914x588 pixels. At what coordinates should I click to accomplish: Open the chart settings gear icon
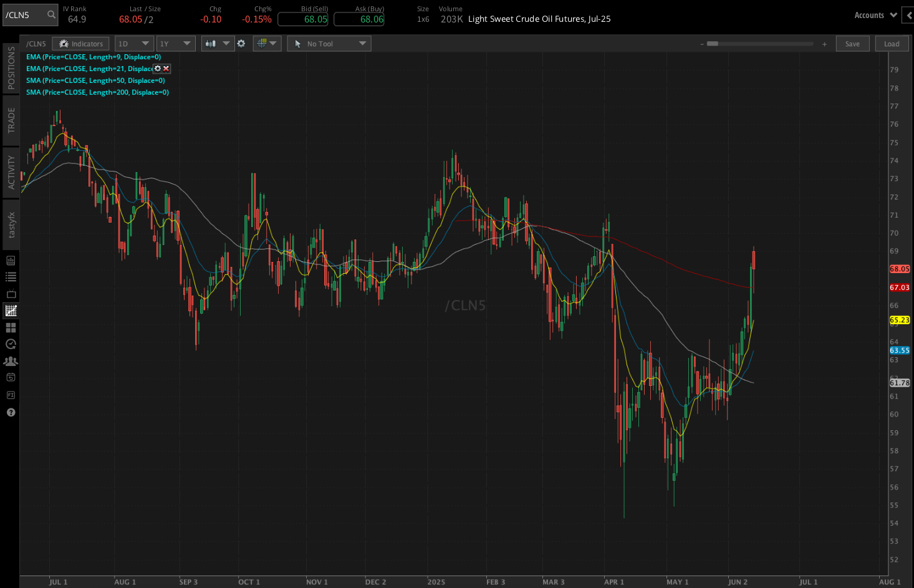point(241,44)
